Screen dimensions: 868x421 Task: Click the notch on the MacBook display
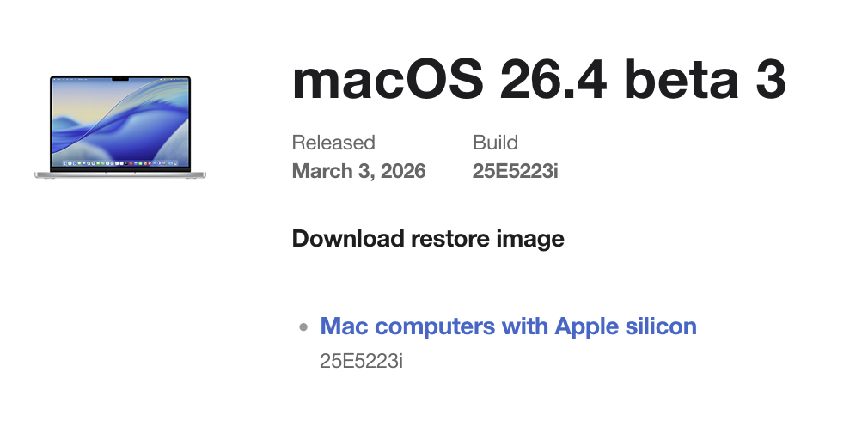pyautogui.click(x=120, y=79)
